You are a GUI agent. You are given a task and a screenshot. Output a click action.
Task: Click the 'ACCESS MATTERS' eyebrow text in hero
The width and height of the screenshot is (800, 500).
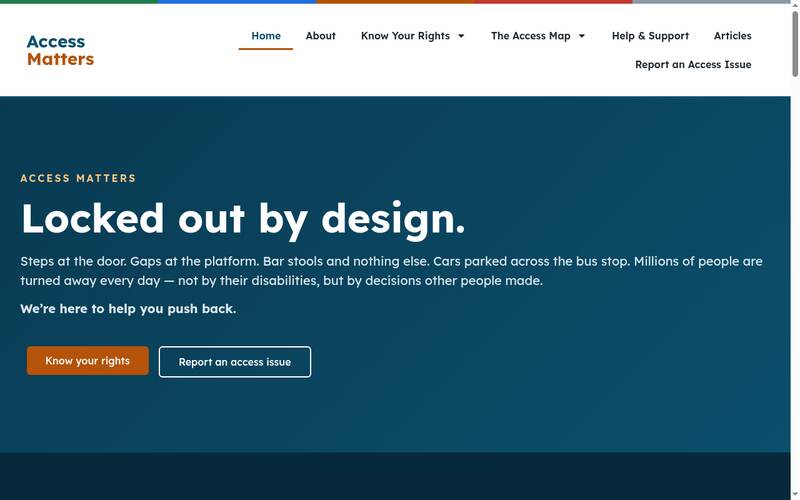78,178
